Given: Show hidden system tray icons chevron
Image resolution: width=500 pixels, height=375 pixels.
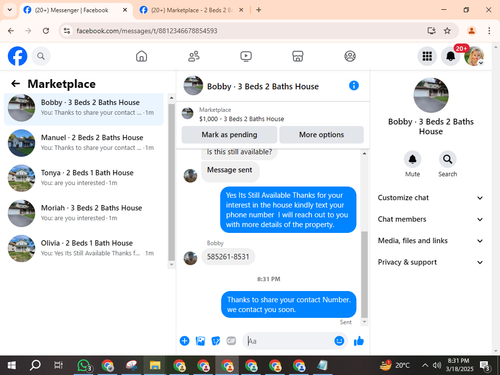Looking at the screenshot, I should coord(425,365).
